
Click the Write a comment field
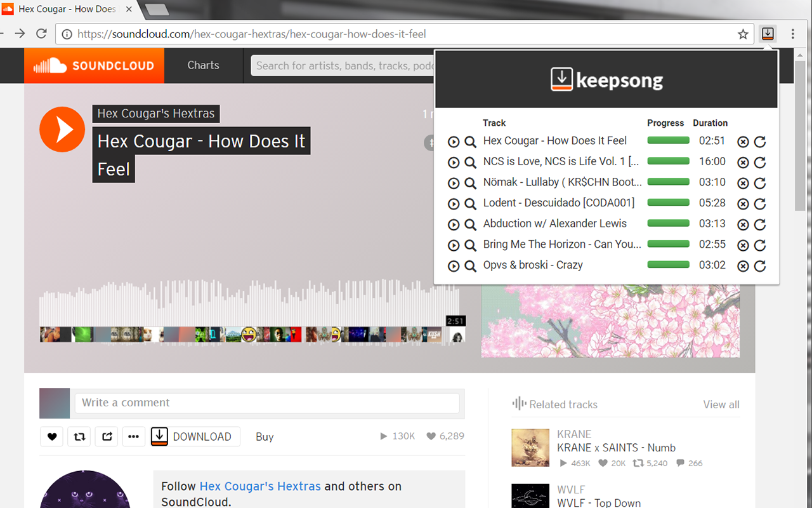(x=267, y=403)
